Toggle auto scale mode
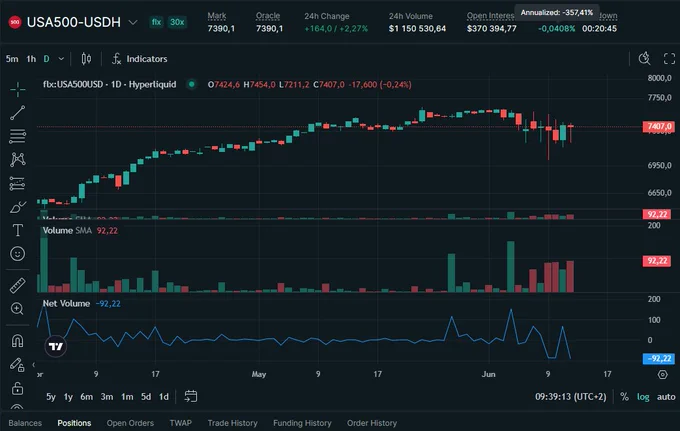680x431 pixels. [x=666, y=397]
